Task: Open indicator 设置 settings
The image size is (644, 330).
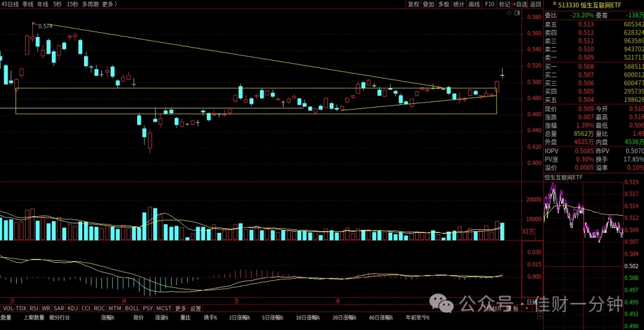Action: coord(196,308)
